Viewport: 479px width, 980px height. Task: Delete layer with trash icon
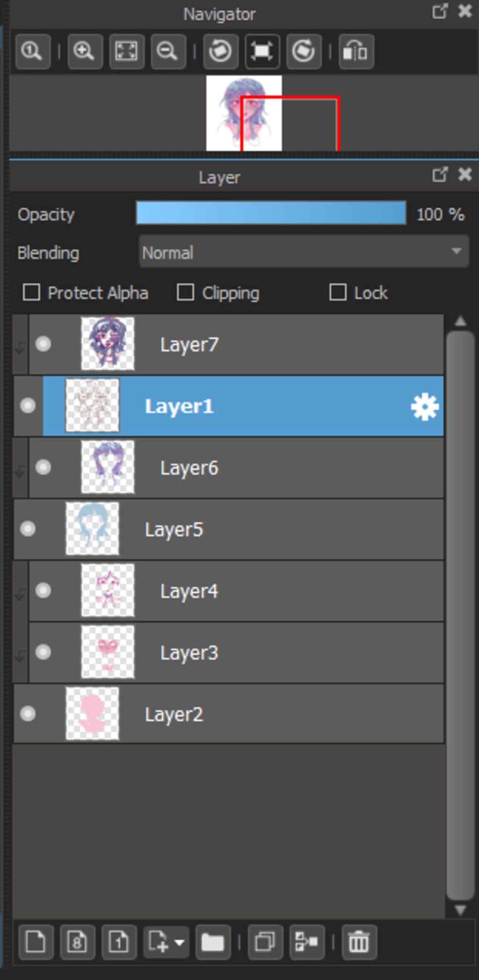coord(359,942)
